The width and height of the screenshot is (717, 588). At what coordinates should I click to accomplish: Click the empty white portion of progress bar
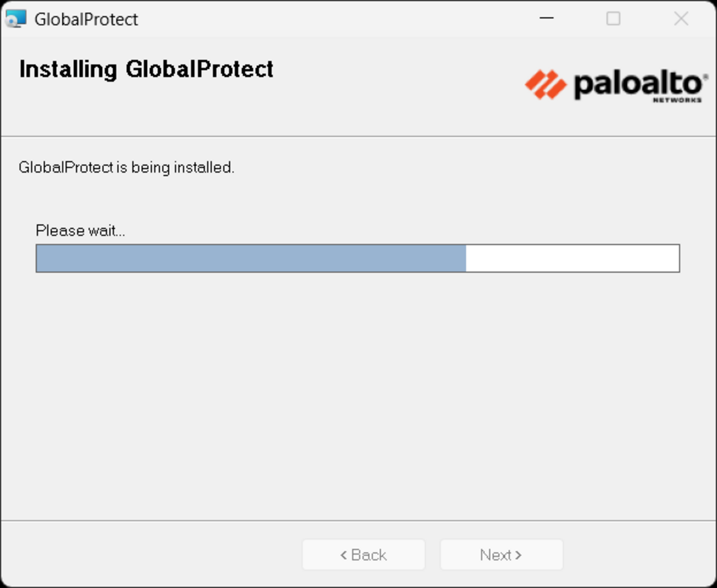point(573,258)
